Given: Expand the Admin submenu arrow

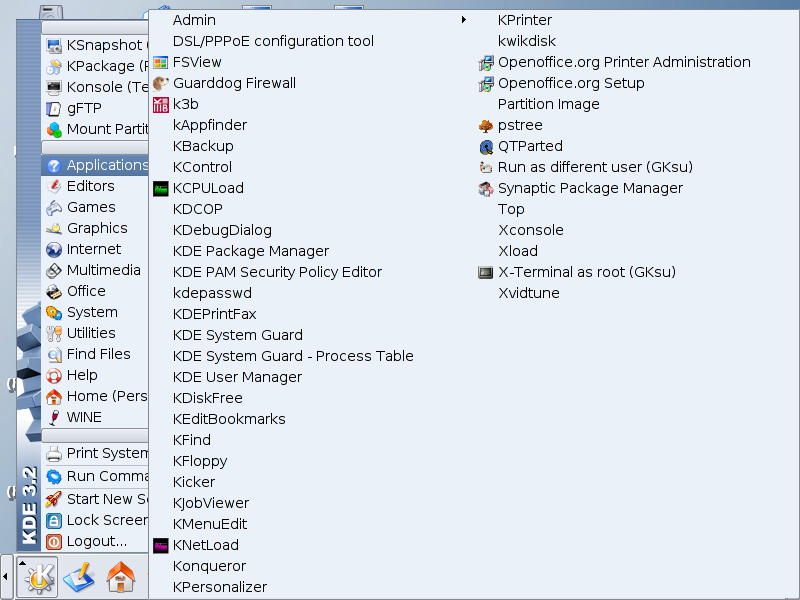Looking at the screenshot, I should (x=463, y=20).
